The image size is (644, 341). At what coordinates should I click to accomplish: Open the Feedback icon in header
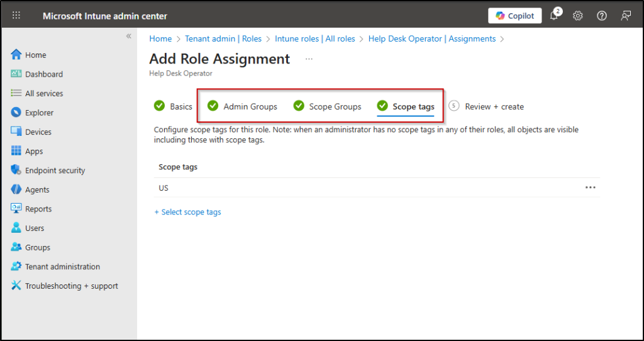[x=626, y=16]
